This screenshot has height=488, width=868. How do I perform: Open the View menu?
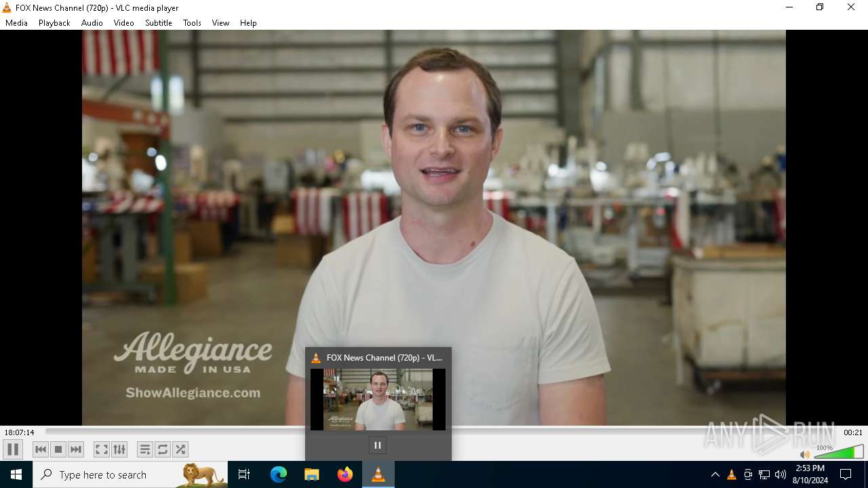220,22
